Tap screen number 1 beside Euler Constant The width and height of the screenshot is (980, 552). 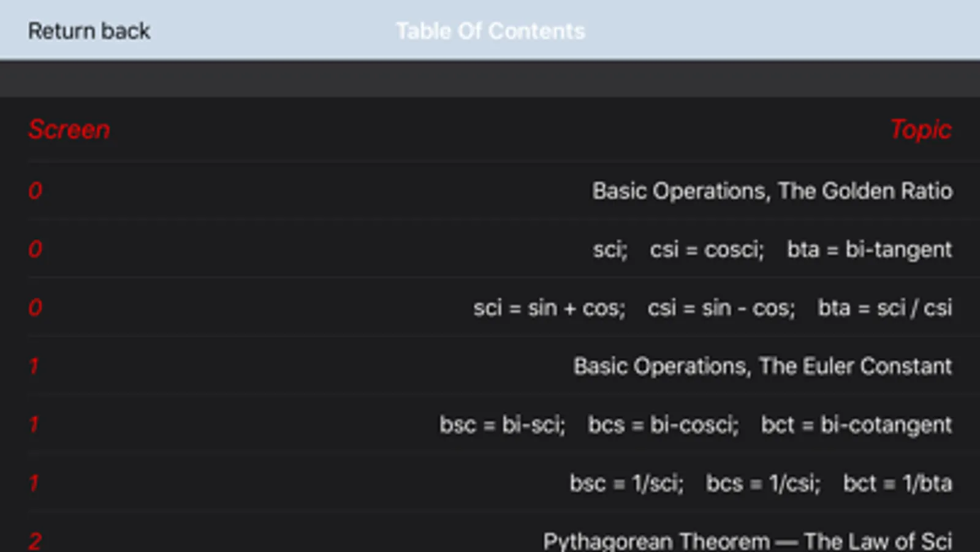(x=34, y=366)
